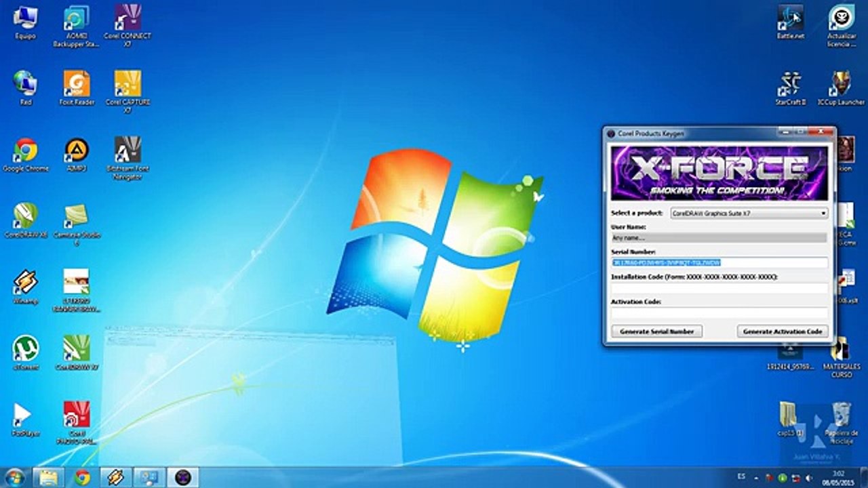Open Camtasia Studio 8 shortcut
Viewport: 868px width, 488px height.
pos(77,224)
